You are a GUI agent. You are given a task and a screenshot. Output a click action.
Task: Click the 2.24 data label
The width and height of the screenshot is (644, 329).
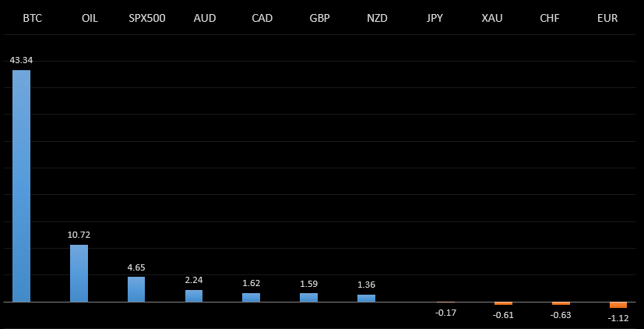click(194, 281)
